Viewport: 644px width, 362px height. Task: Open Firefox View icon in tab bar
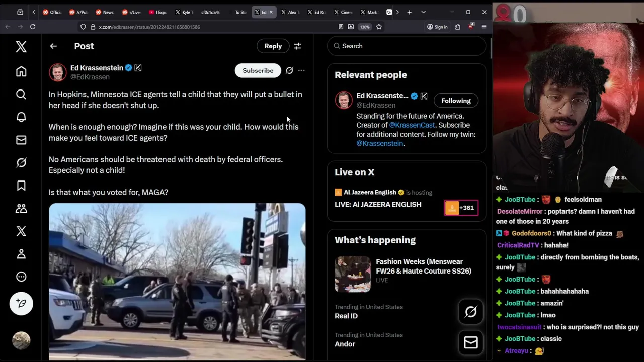(20, 12)
